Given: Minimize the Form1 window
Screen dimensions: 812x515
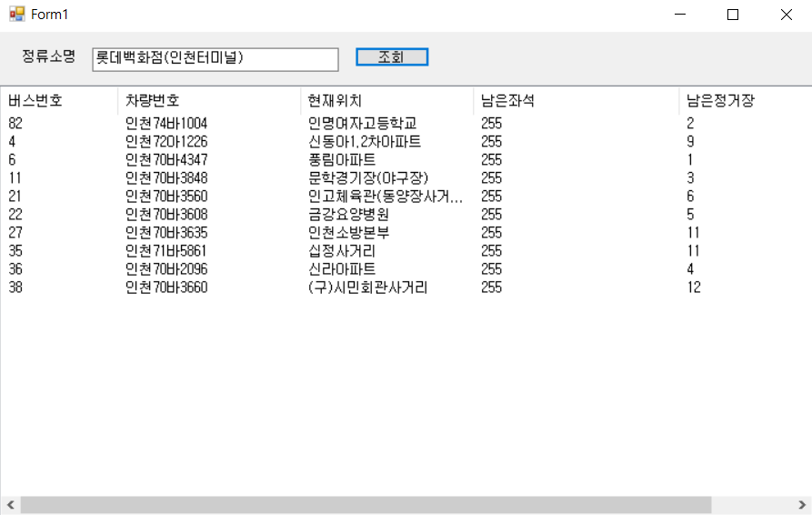Looking at the screenshot, I should point(680,15).
